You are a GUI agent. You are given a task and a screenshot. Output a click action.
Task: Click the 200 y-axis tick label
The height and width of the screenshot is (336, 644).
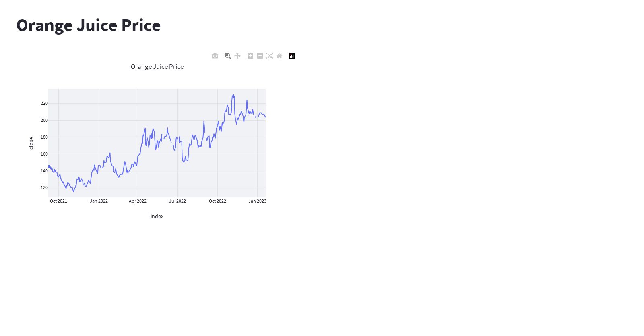[44, 120]
